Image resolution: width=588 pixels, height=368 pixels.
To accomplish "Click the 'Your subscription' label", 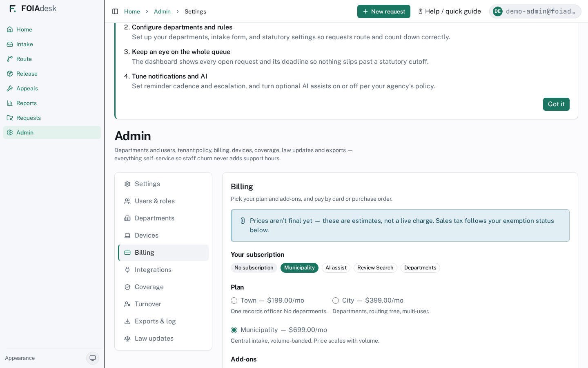I will 257,255.
